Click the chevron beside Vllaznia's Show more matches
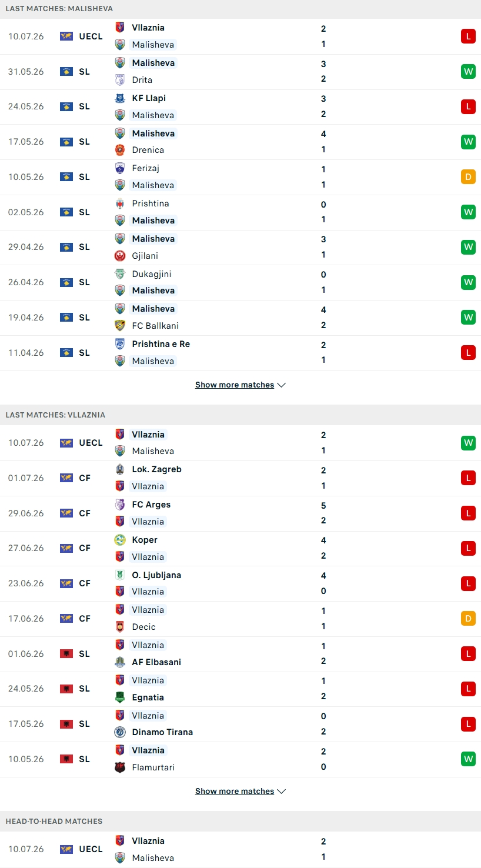The width and height of the screenshot is (481, 868). (x=281, y=792)
